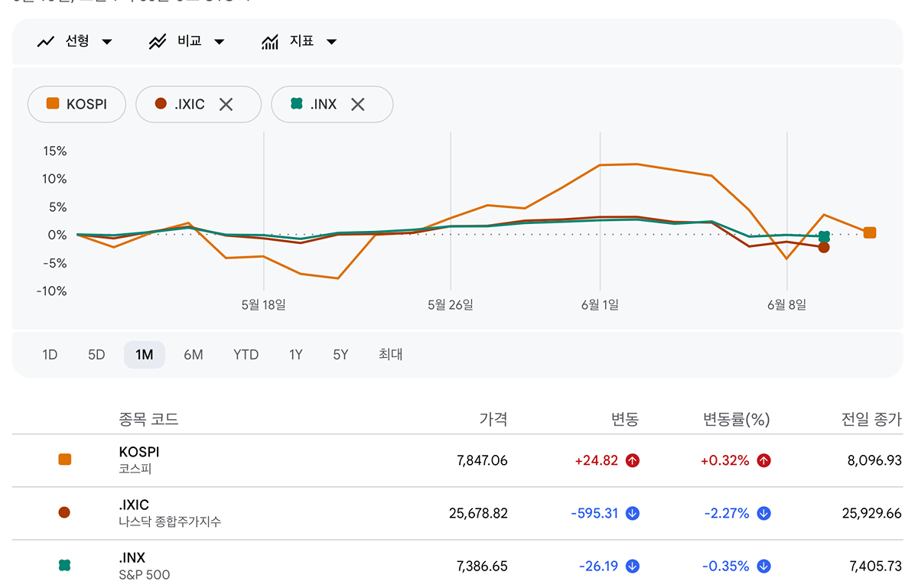Click the previous close 7,405.73

pos(876,566)
